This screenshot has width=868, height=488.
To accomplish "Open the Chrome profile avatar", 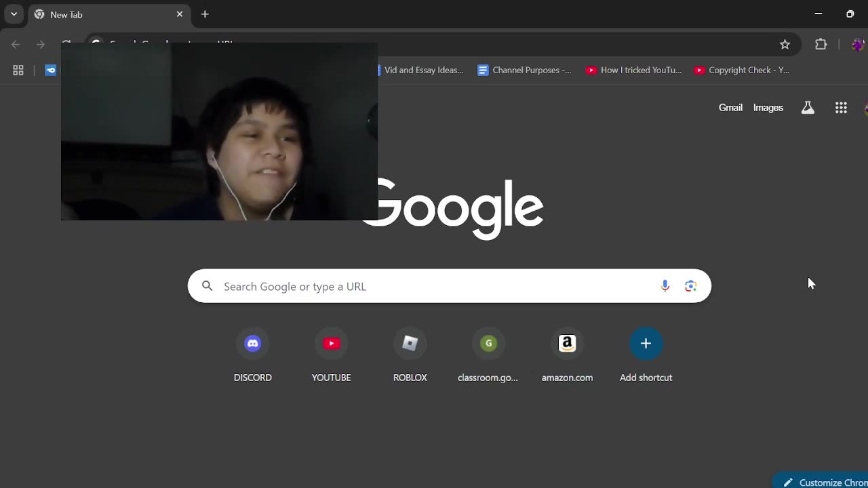I will [x=859, y=45].
